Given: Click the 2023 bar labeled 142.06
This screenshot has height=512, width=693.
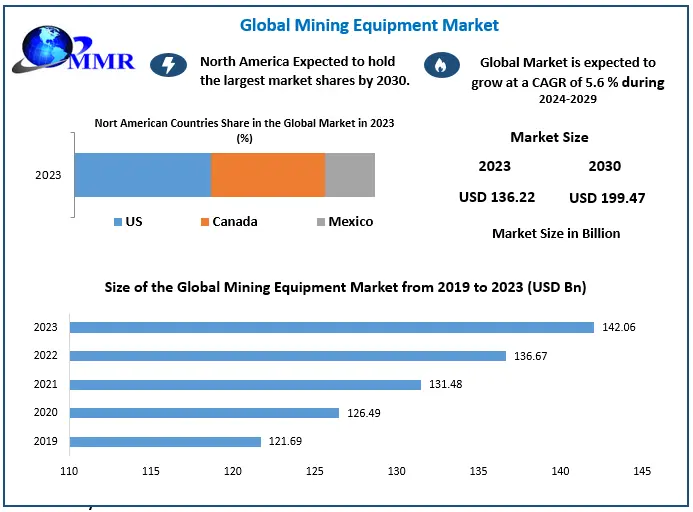Looking at the screenshot, I should [331, 327].
